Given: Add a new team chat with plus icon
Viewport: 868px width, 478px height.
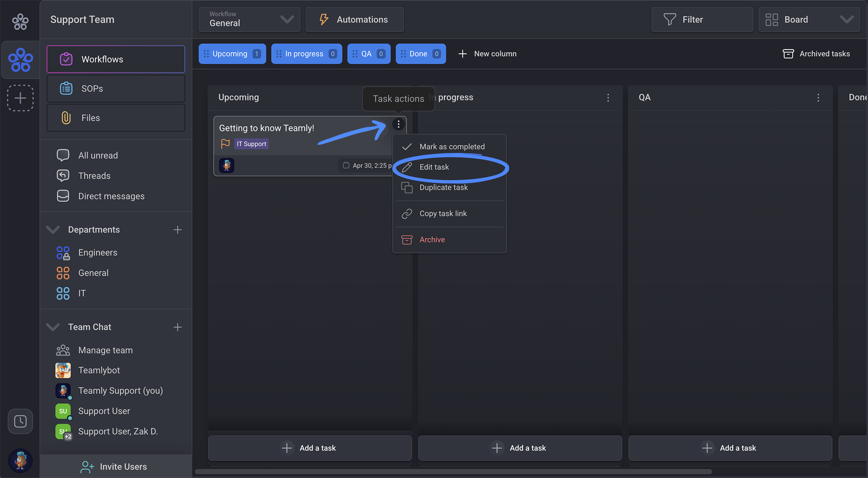Looking at the screenshot, I should tap(178, 327).
